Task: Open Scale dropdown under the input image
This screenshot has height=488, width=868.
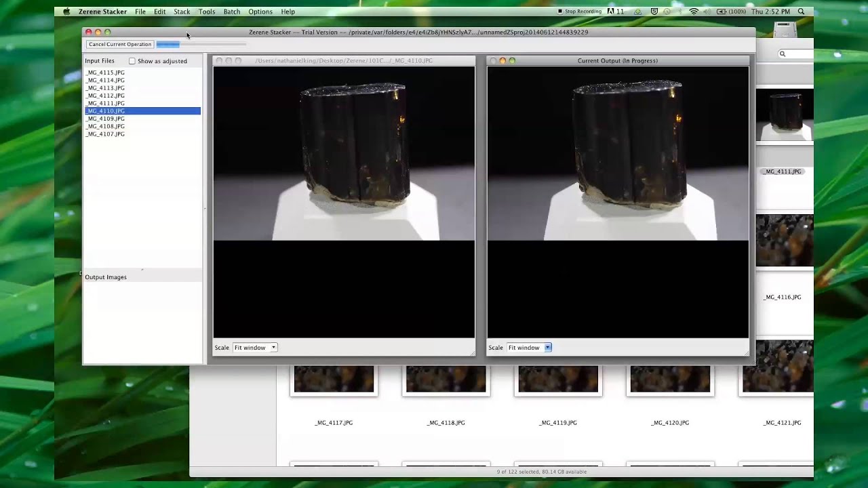Action: (255, 348)
